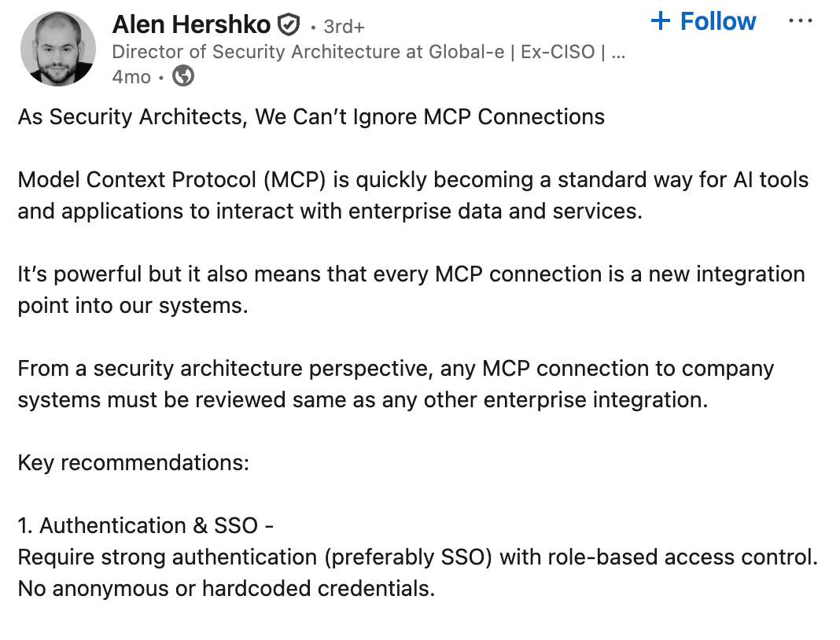Click the verified badge next to Alen Hershko
Screen dimensions: 840x640
[289, 23]
